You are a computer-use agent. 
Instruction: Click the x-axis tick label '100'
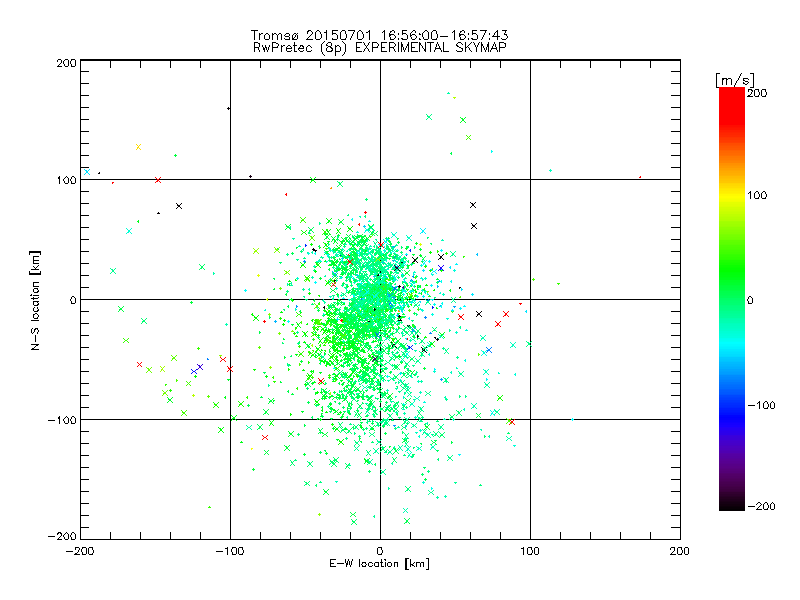530,552
